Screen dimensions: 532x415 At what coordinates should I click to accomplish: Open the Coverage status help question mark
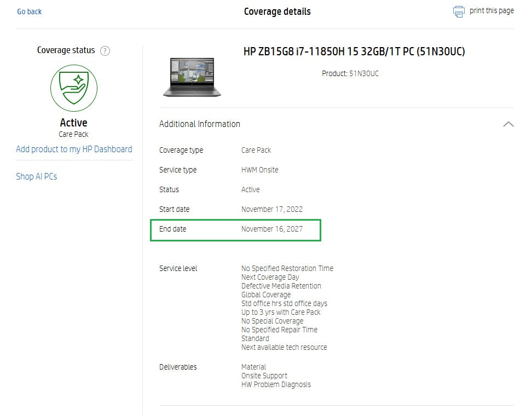105,51
